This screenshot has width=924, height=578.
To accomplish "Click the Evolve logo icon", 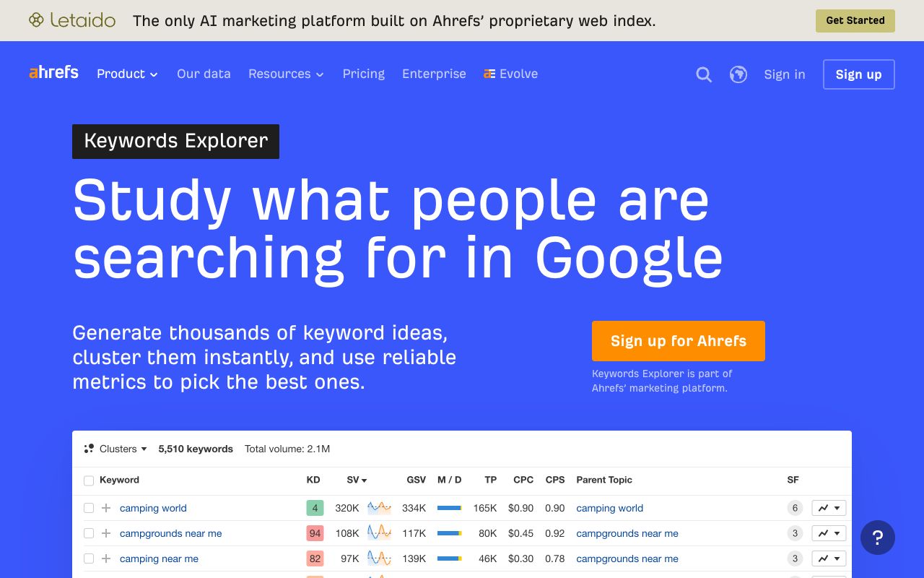I will point(489,74).
